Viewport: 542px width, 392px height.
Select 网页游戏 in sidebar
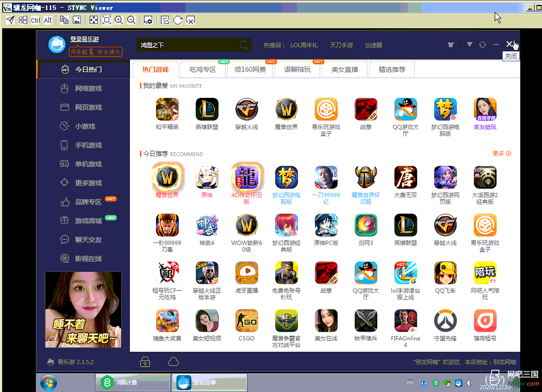click(83, 108)
